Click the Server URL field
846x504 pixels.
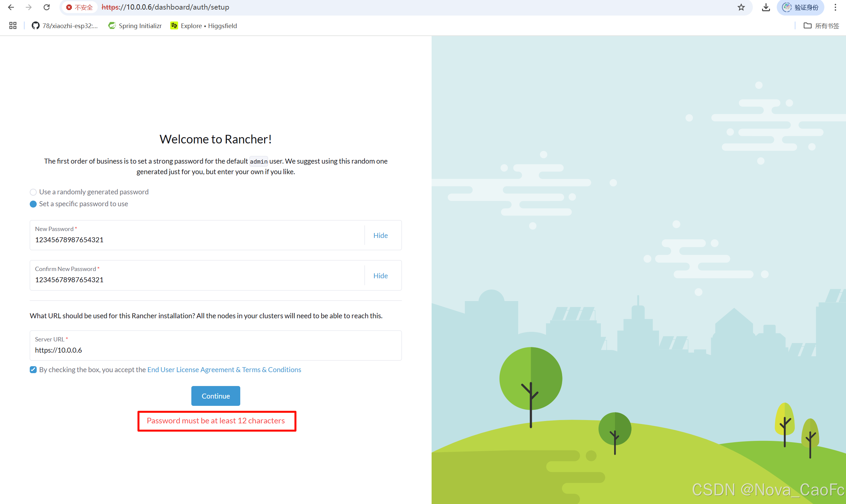point(215,345)
